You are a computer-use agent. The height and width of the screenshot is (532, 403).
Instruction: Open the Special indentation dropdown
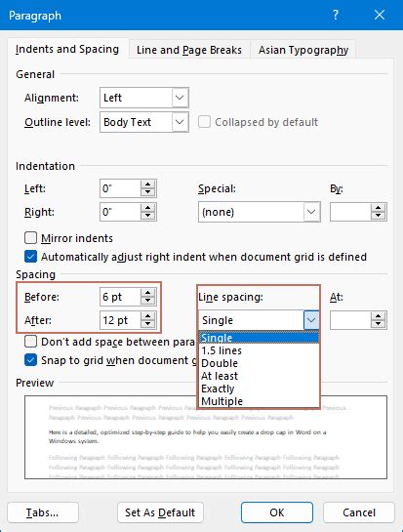pos(311,212)
